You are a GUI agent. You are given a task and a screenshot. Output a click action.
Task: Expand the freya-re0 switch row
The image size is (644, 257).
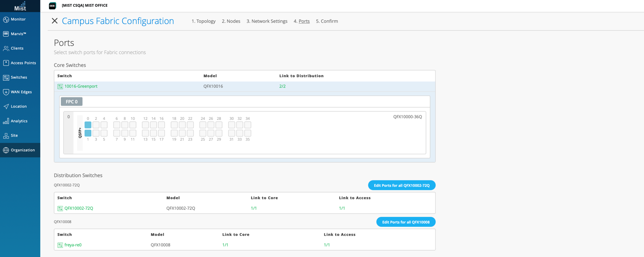(73, 245)
